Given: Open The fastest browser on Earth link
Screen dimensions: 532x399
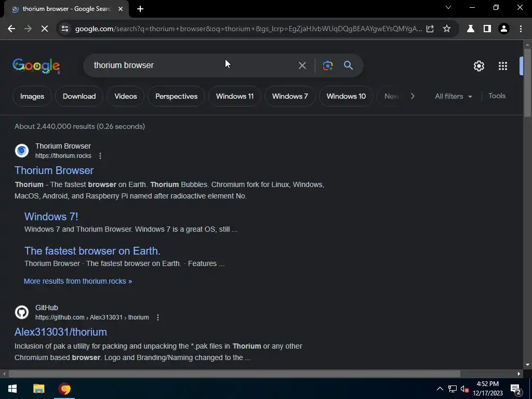Looking at the screenshot, I should click(x=92, y=251).
